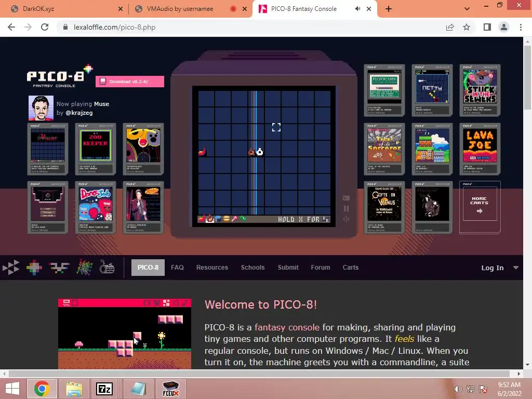Open the PICO-8 multicolor cross icon

pos(34,268)
